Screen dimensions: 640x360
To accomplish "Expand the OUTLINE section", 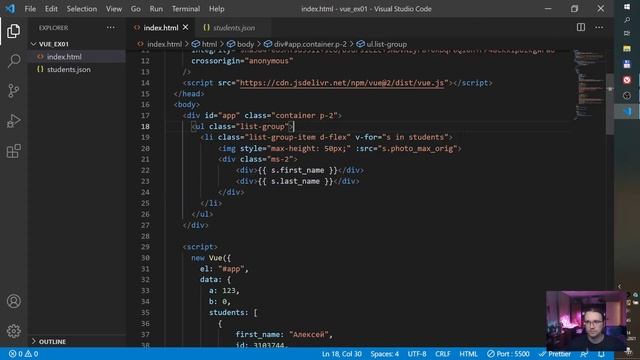I will [x=52, y=342].
